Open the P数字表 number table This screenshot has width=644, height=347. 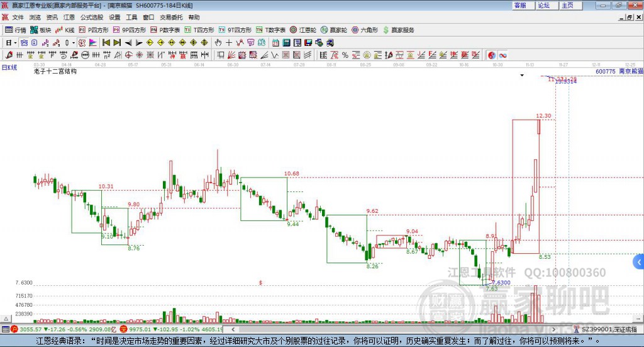[x=165, y=30]
